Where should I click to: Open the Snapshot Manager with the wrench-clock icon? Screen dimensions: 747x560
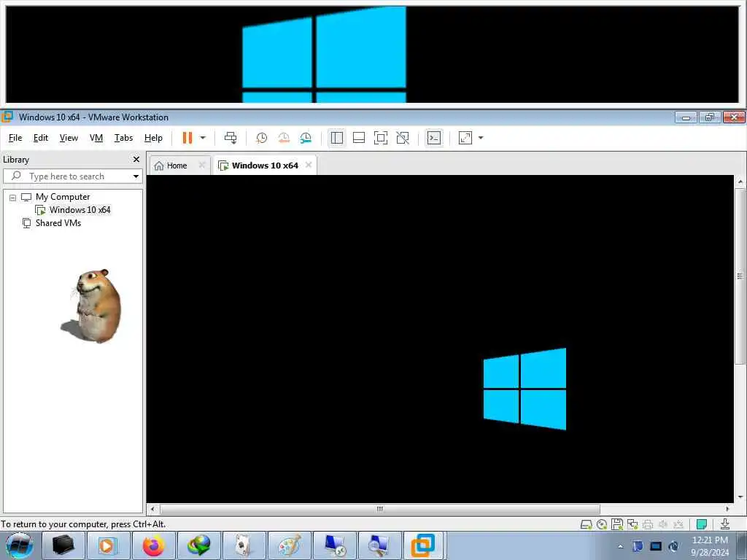[306, 138]
